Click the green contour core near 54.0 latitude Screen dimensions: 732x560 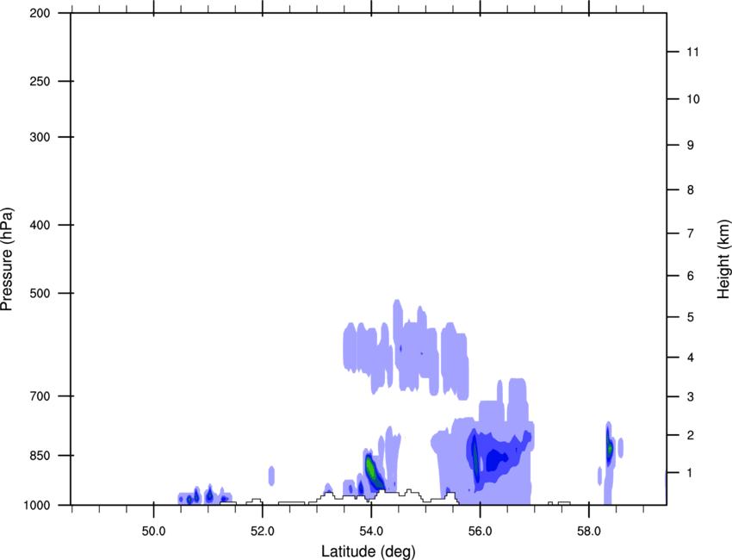(x=372, y=471)
